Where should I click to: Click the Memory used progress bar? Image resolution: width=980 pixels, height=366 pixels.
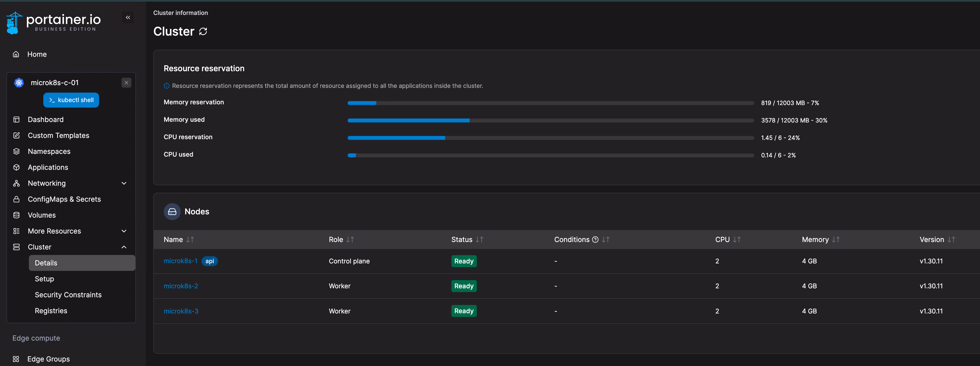coord(550,121)
